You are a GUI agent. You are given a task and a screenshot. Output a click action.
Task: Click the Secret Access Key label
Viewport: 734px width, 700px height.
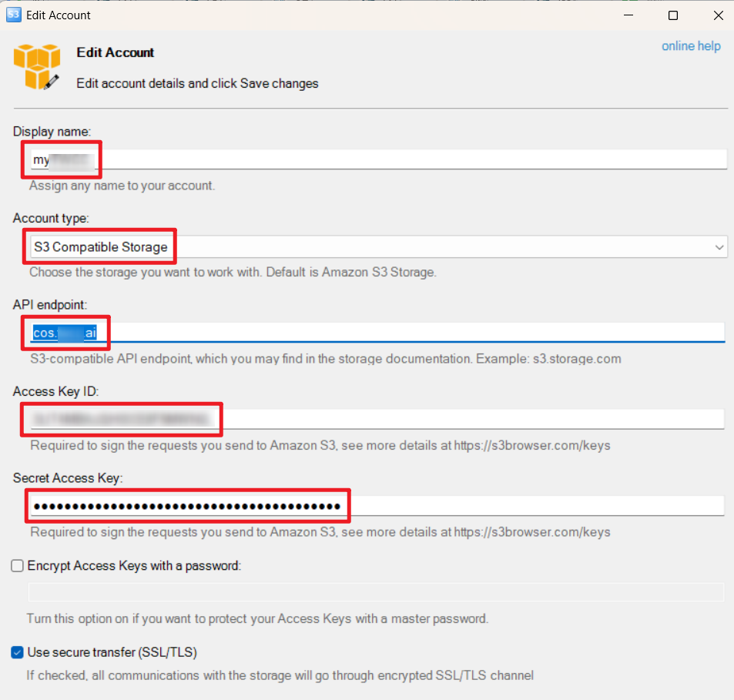click(x=68, y=477)
